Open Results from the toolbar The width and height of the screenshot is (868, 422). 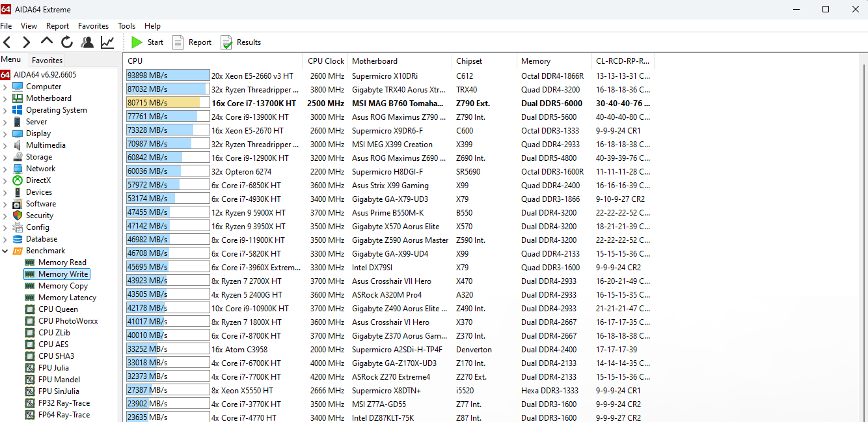pyautogui.click(x=241, y=42)
